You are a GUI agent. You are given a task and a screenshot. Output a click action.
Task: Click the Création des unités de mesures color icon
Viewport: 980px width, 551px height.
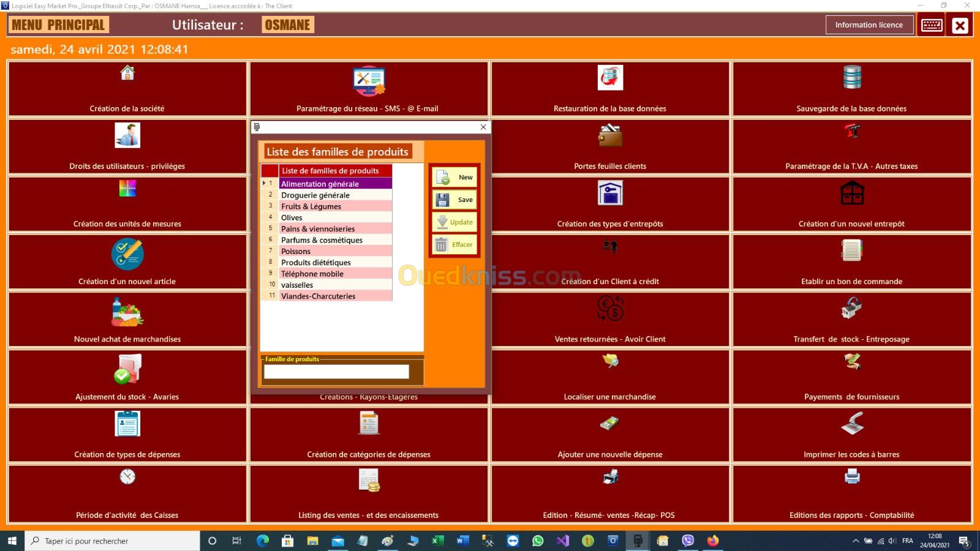click(127, 189)
